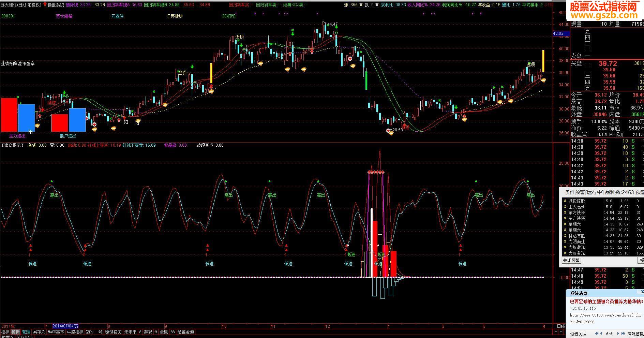Select the 模板 tab
Viewport: 644px width, 338px height.
[16, 332]
